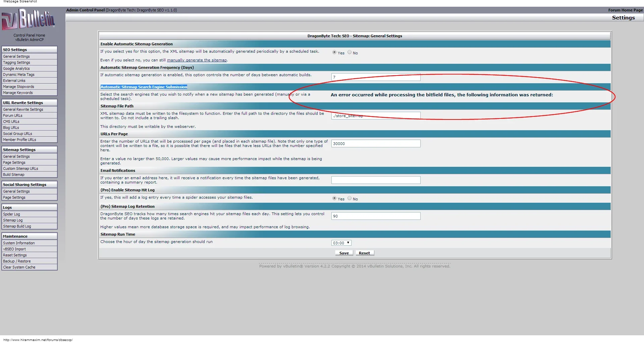Open the Sitemap Run Time dropdown
This screenshot has width=644, height=342.
[341, 243]
